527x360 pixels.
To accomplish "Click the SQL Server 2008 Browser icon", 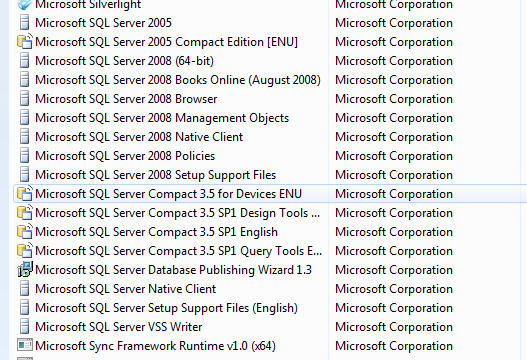I will [25, 99].
